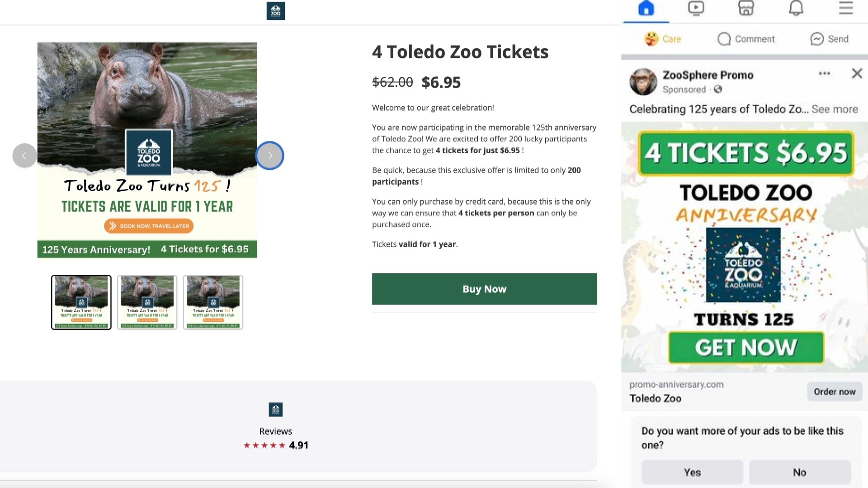868x488 pixels.
Task: Click the Order now button
Action: [x=835, y=392]
